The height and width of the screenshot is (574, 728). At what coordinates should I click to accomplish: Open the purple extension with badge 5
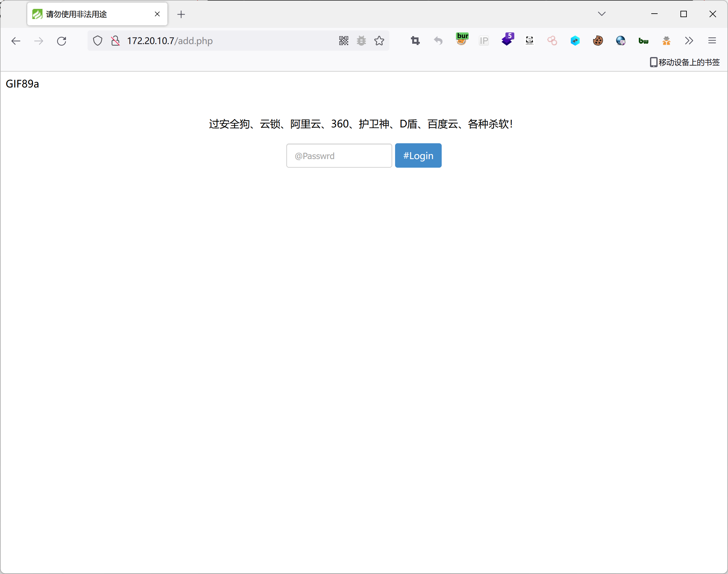point(507,40)
